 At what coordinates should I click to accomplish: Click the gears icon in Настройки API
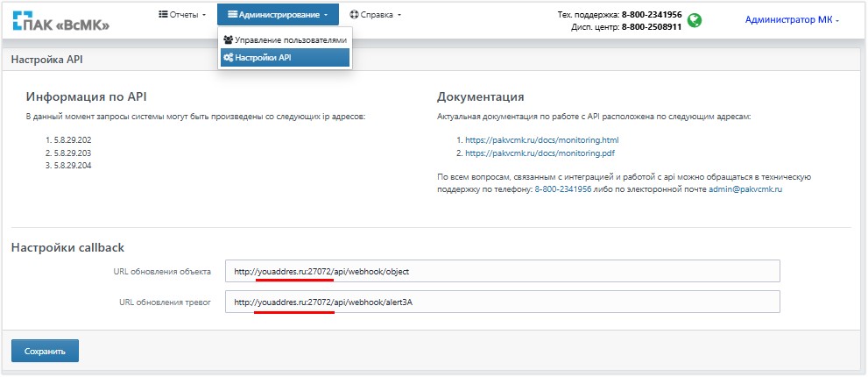(229, 58)
